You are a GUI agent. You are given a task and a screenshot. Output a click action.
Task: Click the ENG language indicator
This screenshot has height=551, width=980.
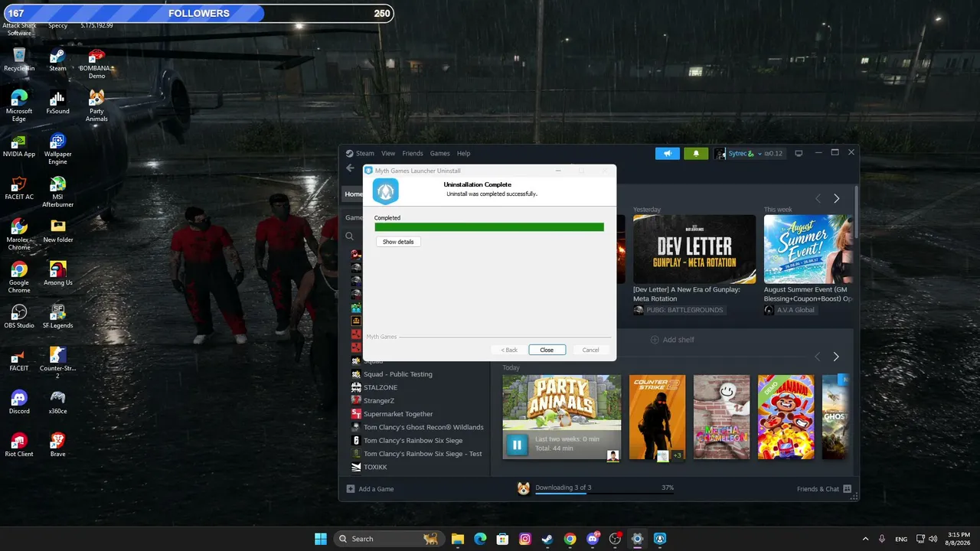click(x=902, y=539)
